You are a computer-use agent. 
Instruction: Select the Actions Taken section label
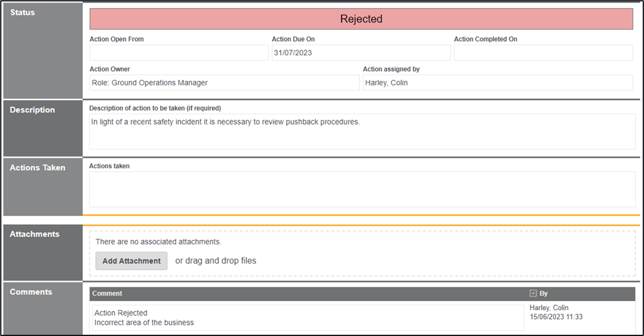(x=37, y=168)
